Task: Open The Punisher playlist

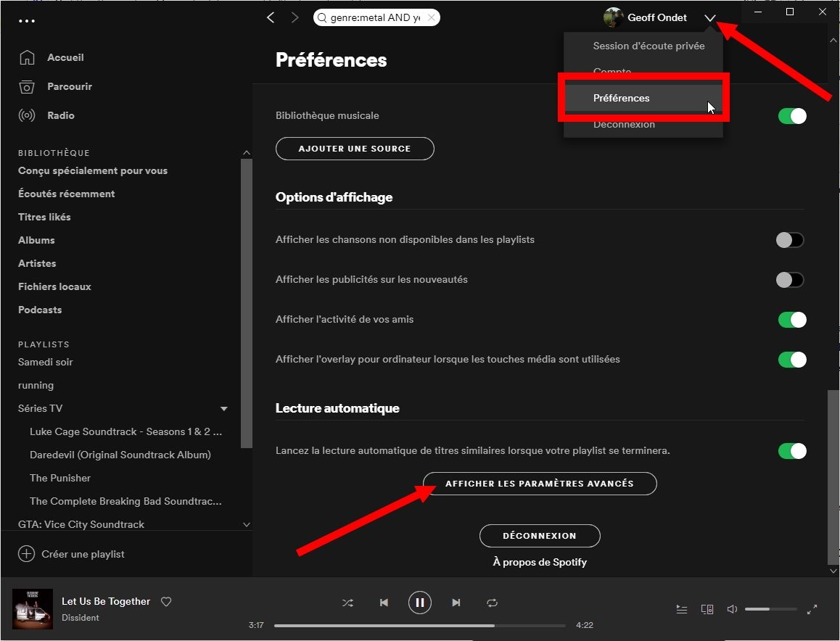Action: pos(60,478)
